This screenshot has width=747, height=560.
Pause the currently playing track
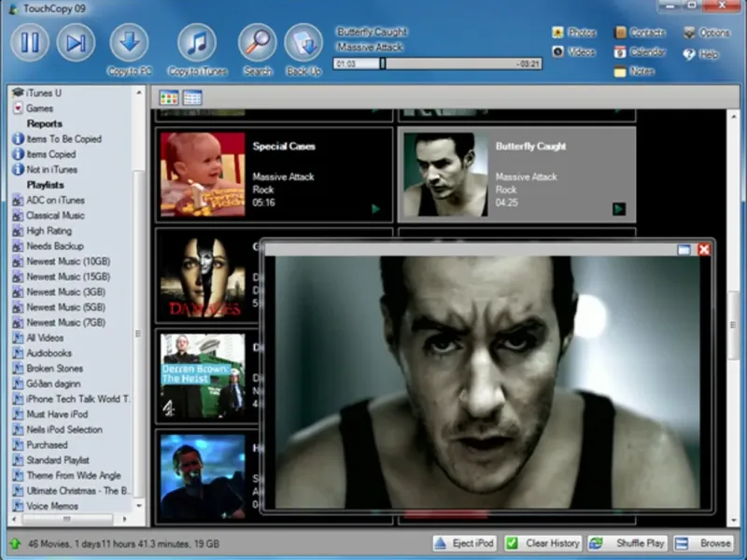(30, 43)
